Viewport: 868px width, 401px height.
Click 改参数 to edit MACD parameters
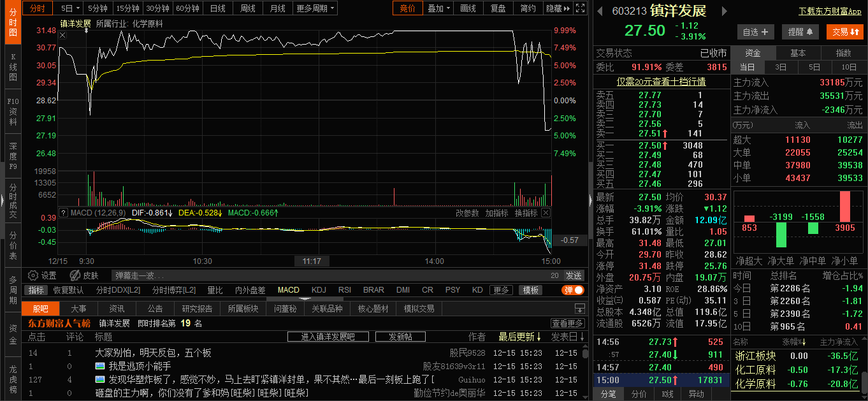coord(468,213)
